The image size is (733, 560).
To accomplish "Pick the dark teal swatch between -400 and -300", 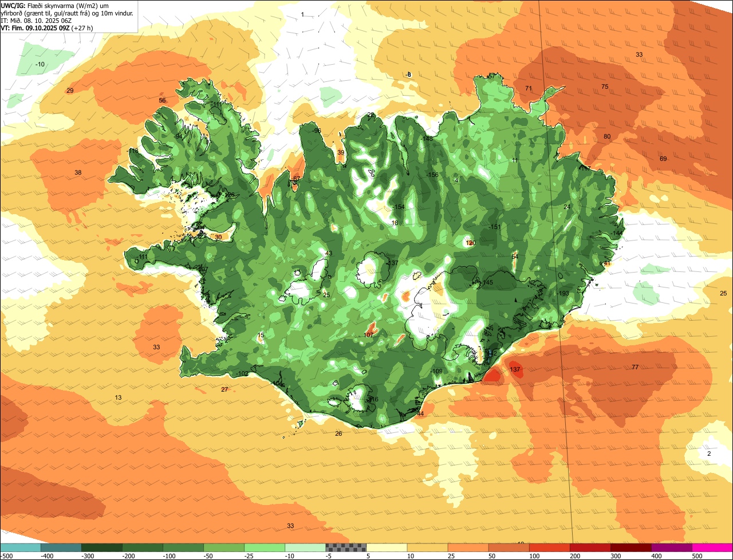I will pyautogui.click(x=61, y=547).
